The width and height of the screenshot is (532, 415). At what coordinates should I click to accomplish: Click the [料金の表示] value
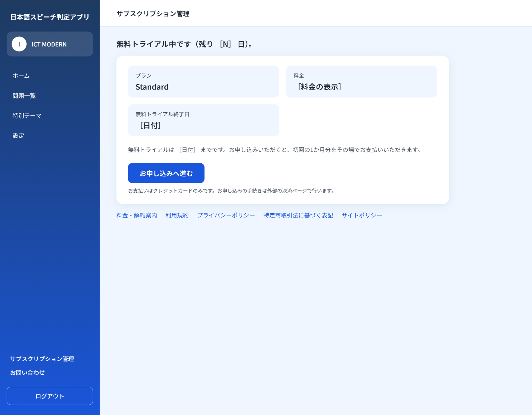tap(319, 87)
